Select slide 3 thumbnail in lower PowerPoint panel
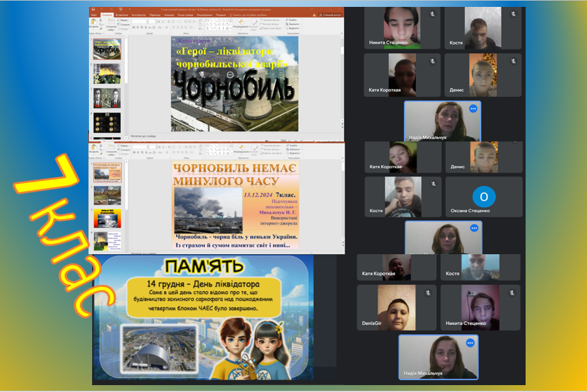587x392 pixels. (x=108, y=218)
